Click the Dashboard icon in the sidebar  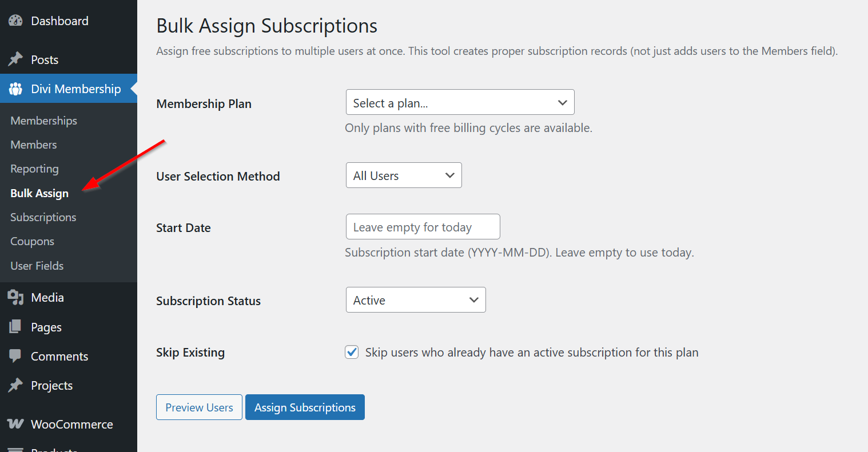click(15, 21)
